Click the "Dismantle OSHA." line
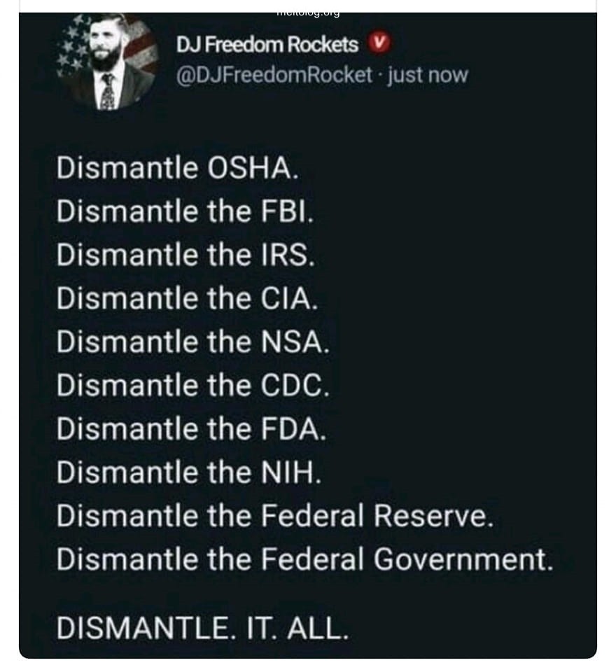Viewport: 616px width, 672px height. coord(172,169)
